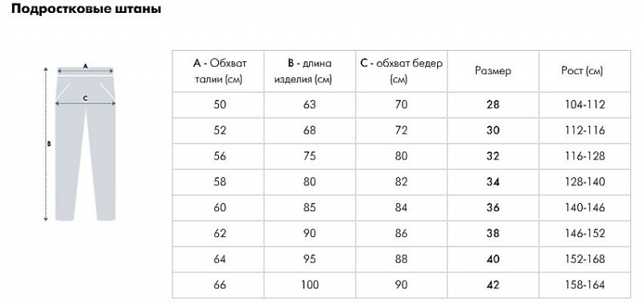Select the "Размер" column header
This screenshot has width=644, height=303.
tap(493, 71)
